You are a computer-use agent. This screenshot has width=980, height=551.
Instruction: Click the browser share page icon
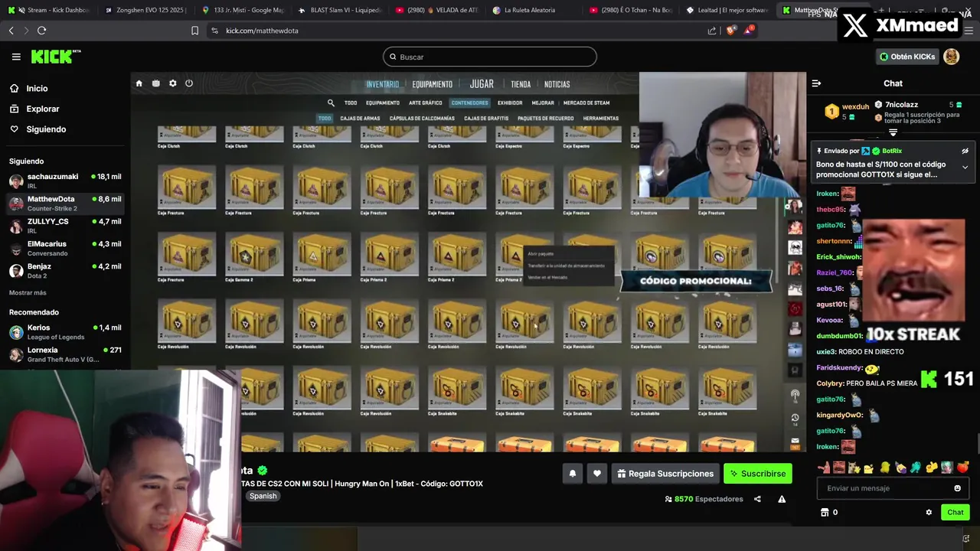pos(712,31)
